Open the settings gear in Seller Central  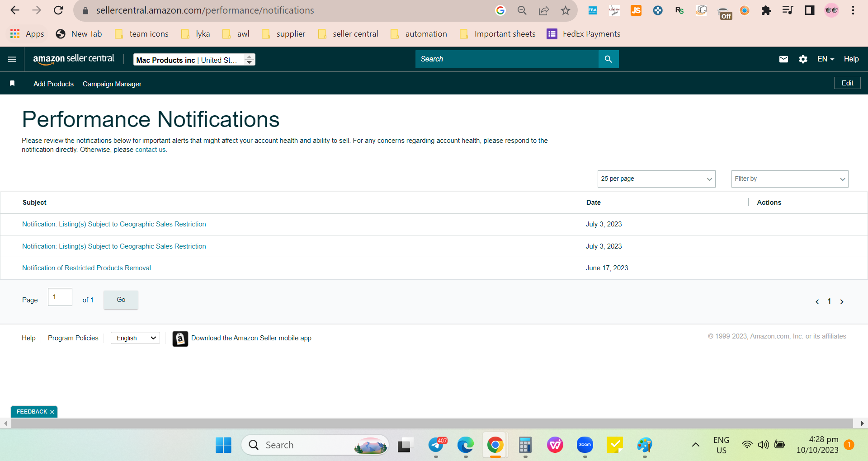(x=803, y=59)
